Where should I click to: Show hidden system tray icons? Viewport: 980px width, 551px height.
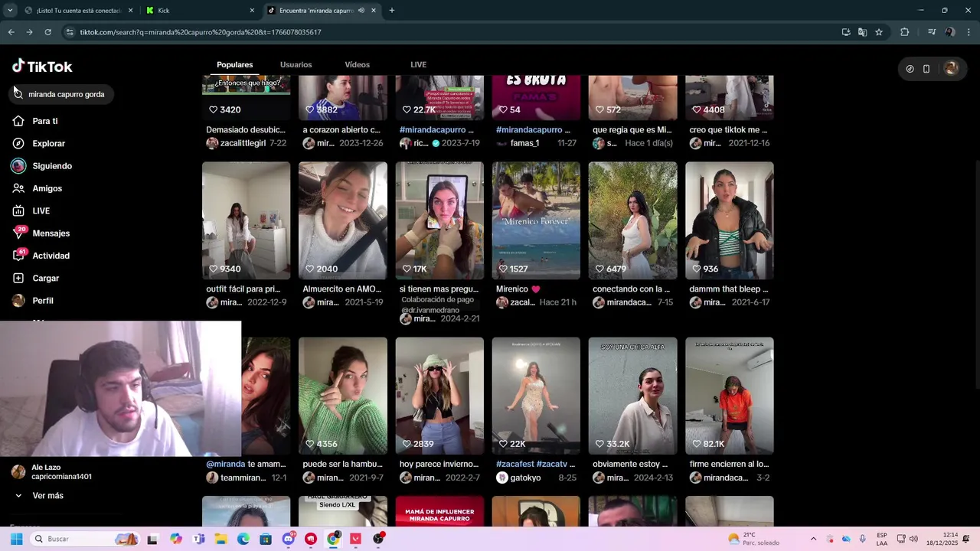[813, 539]
